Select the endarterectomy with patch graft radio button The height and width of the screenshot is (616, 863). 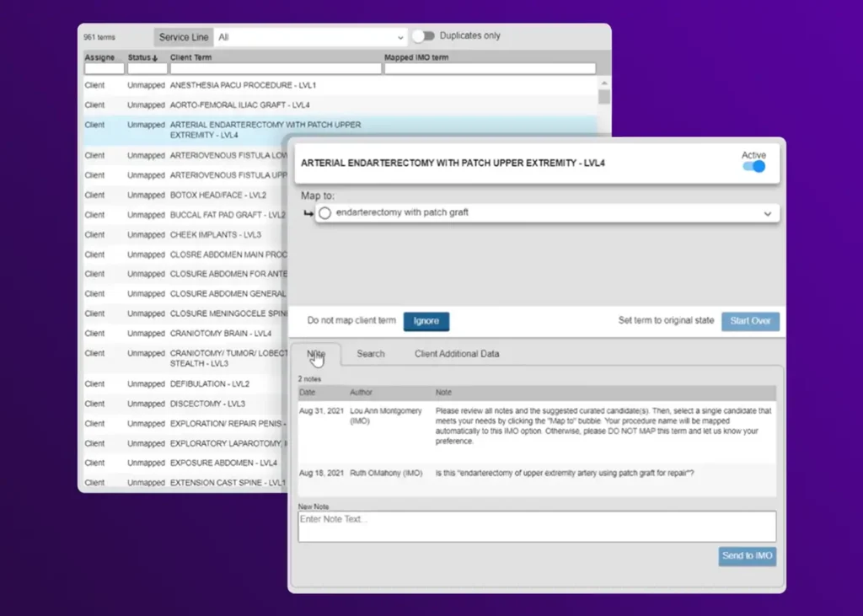click(x=325, y=213)
